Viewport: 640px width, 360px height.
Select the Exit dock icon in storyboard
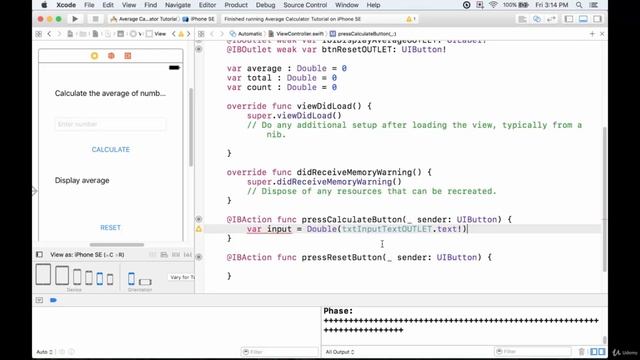(x=128, y=56)
